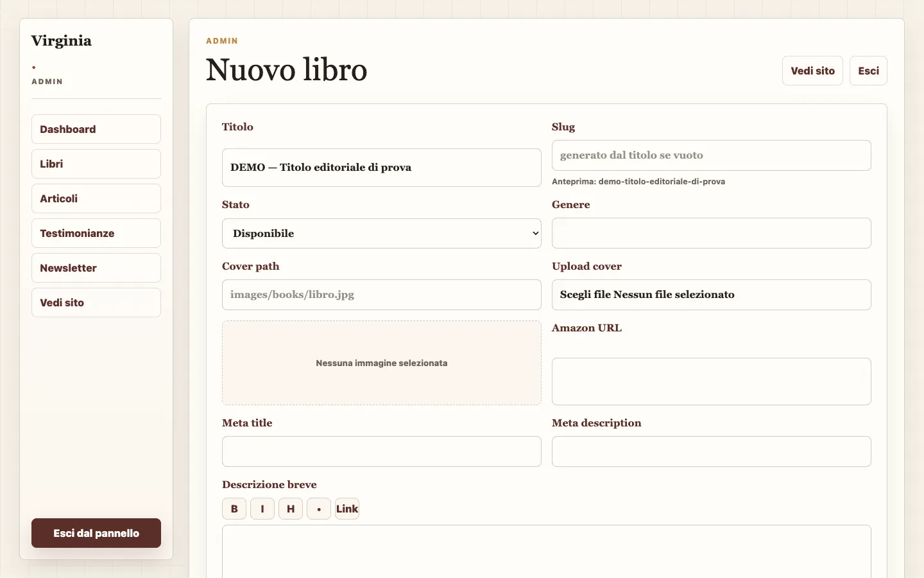Image resolution: width=924 pixels, height=578 pixels.
Task: Open Articoli in the sidebar
Action: (x=96, y=198)
